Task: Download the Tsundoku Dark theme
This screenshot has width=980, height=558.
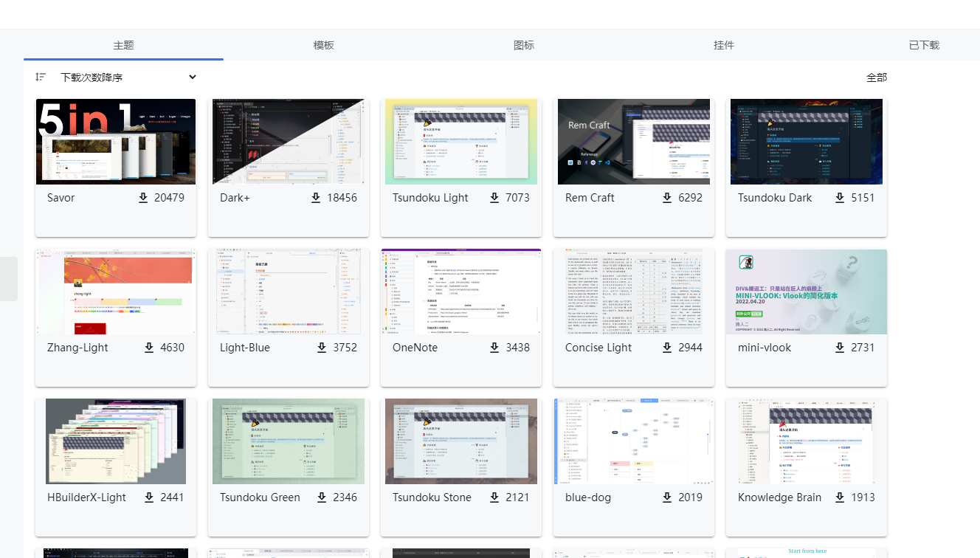Action: click(x=840, y=198)
